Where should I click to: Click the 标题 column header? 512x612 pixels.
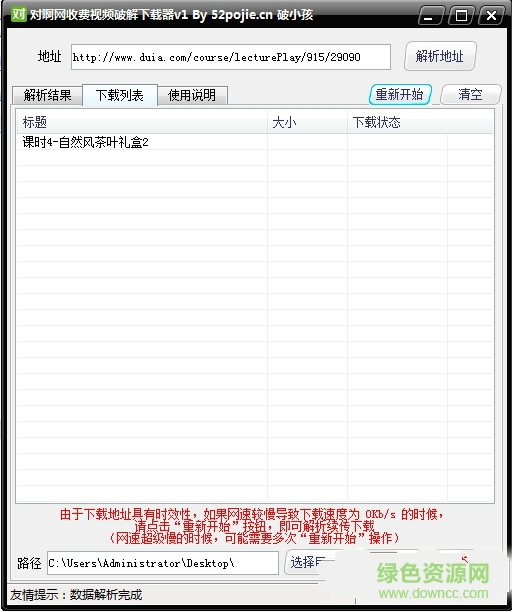click(x=142, y=122)
